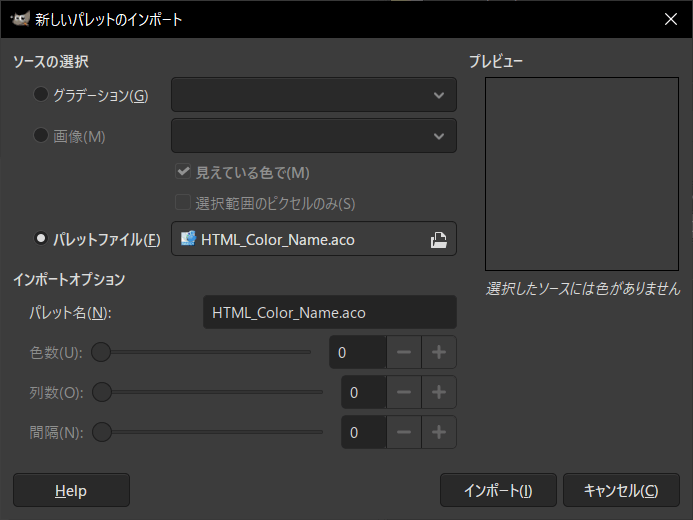This screenshot has height=520, width=693.
Task: Click the パレット名(N): label
Action: point(70,313)
